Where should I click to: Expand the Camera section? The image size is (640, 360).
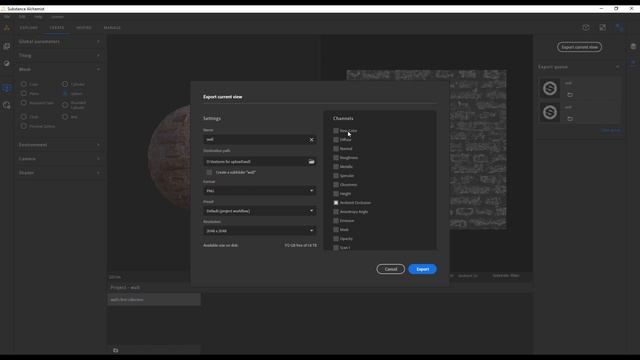pyautogui.click(x=60, y=159)
